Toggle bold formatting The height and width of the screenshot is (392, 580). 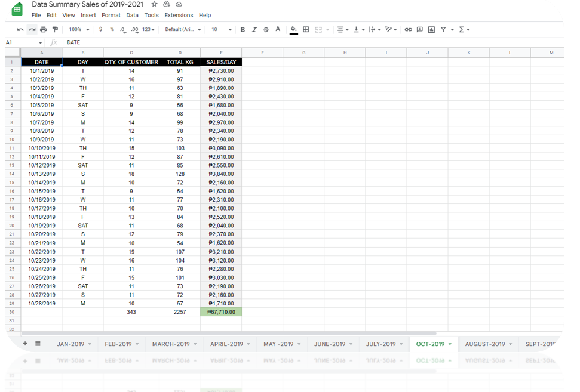coord(243,30)
